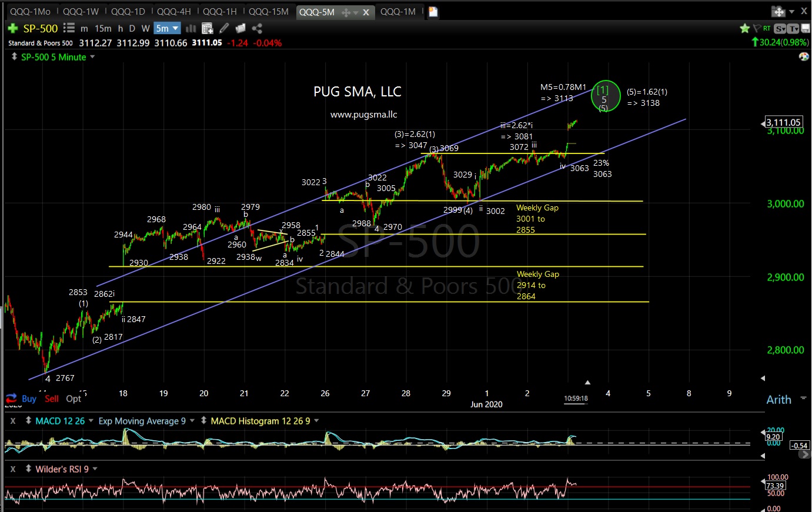Select the pencil drawing tool icon
Image resolution: width=812 pixels, height=512 pixels.
[x=224, y=28]
